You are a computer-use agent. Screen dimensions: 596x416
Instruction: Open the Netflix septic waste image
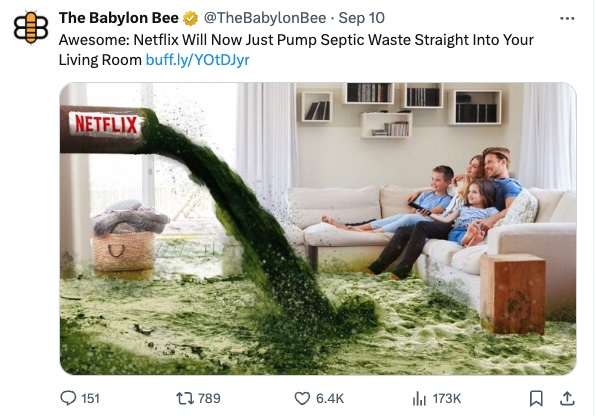click(318, 229)
